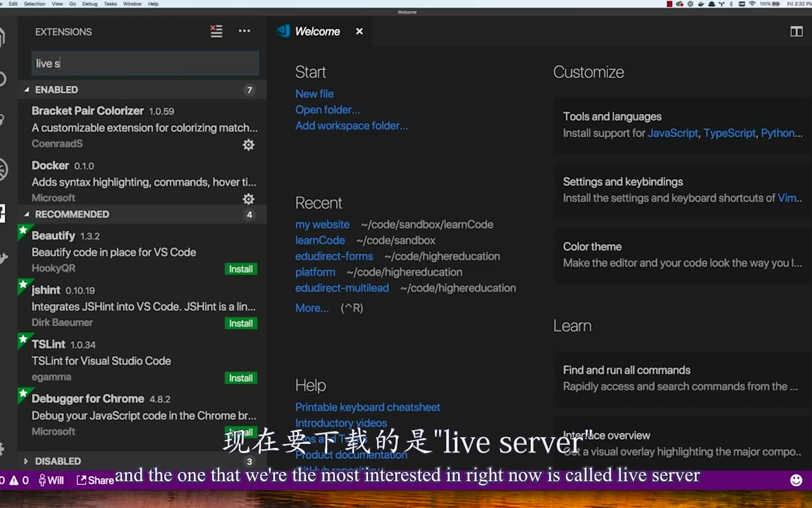Select the jshint extension title
The width and height of the screenshot is (812, 508).
click(x=46, y=290)
